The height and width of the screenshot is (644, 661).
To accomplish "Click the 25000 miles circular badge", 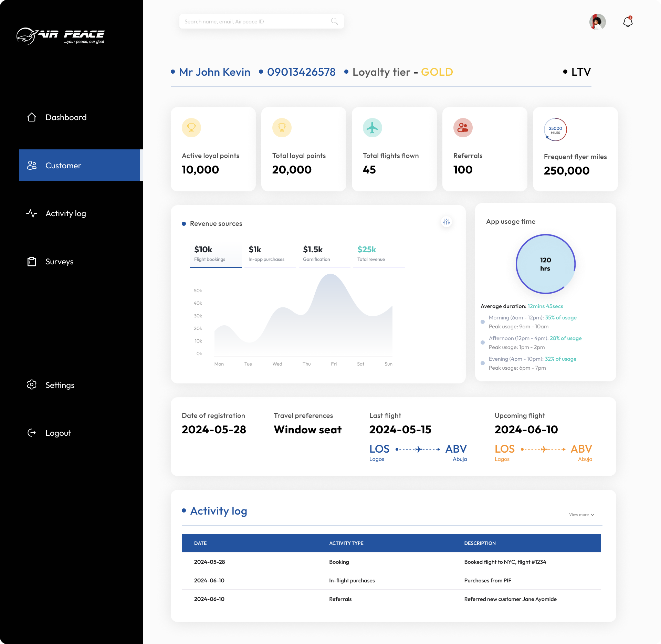I will point(555,130).
